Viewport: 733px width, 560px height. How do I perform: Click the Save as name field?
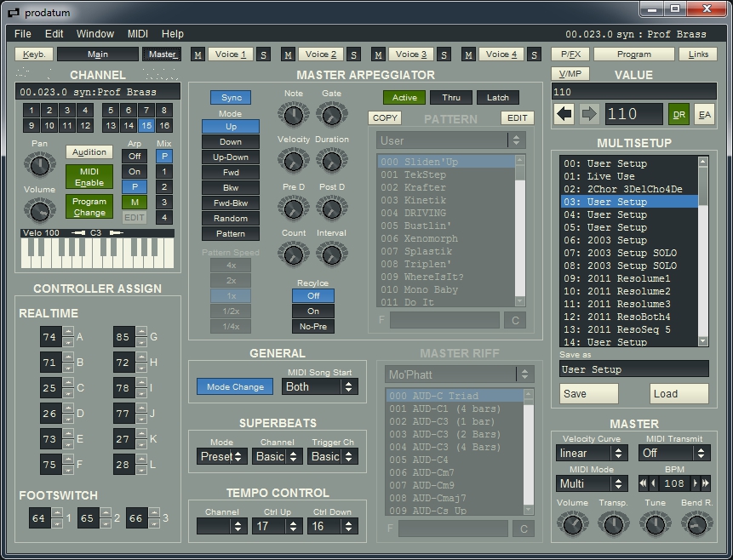634,369
